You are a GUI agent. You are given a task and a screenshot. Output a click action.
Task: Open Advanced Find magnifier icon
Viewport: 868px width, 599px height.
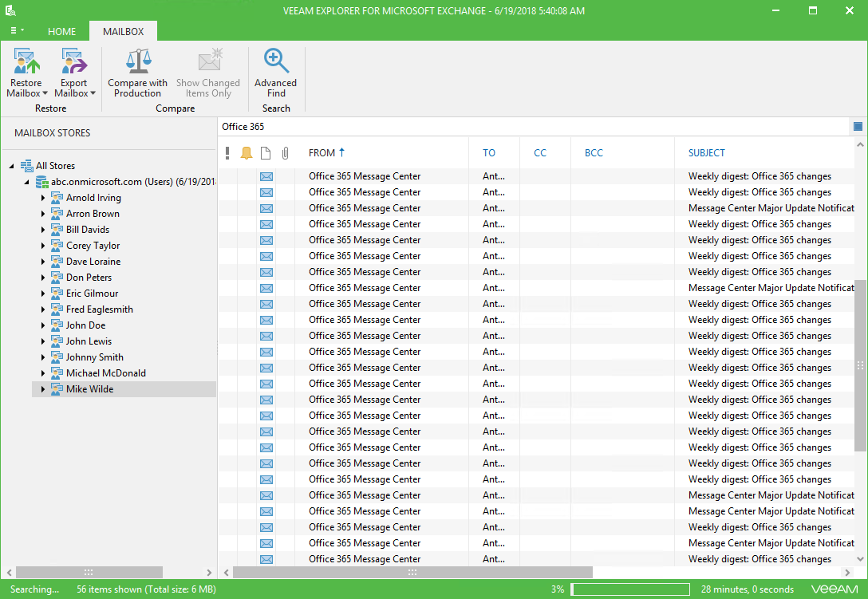point(276,61)
